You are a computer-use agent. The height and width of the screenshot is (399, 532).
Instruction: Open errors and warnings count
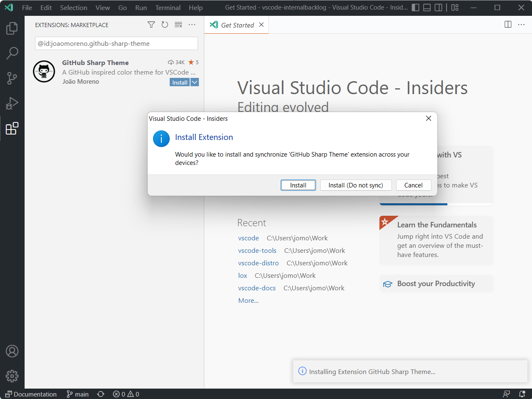point(126,394)
